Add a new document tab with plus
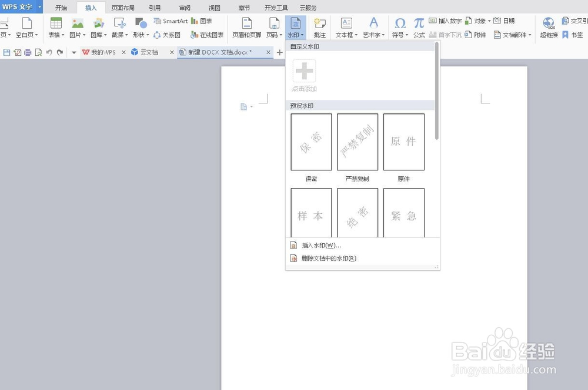Screen dimensions: 588x390 (279, 52)
